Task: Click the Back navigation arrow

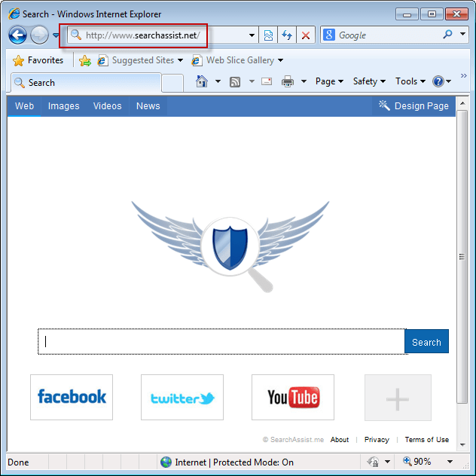Action: [x=17, y=35]
